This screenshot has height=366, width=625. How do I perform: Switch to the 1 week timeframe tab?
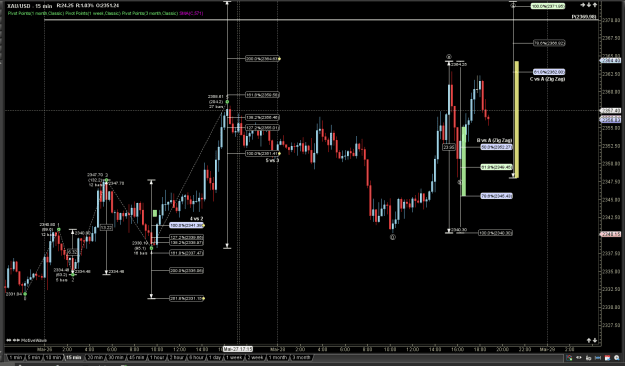pos(234,358)
